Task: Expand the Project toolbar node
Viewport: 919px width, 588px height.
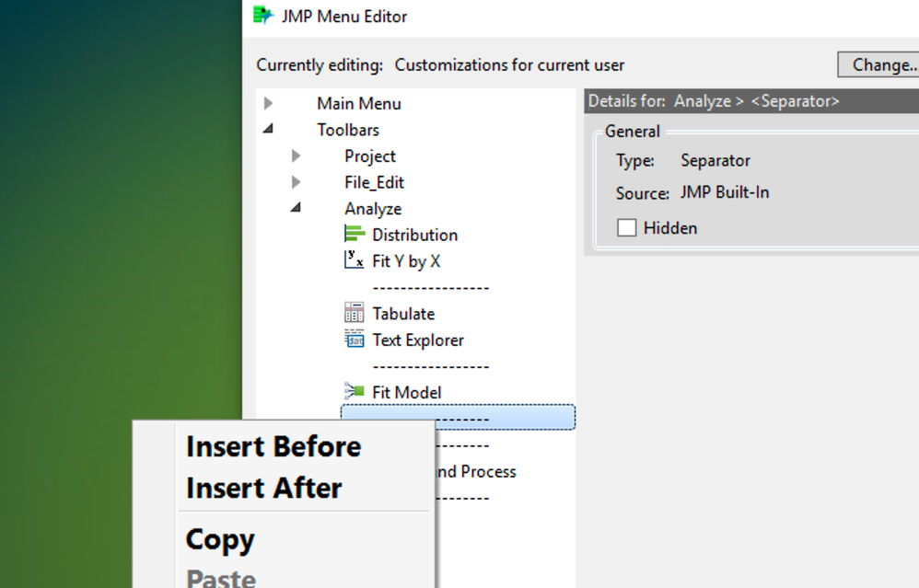Action: pos(296,156)
